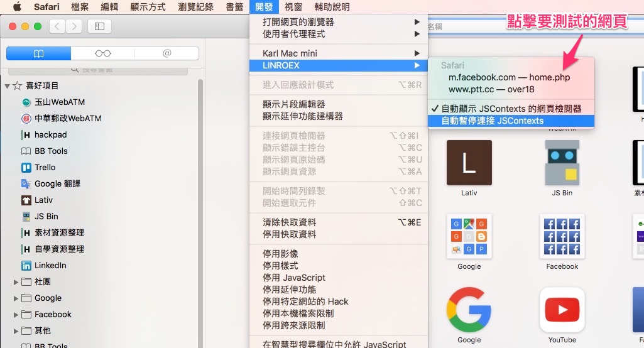The height and width of the screenshot is (348, 644).
Task: Toggle 停用特定網站的 Hack menu item
Action: tap(339, 302)
